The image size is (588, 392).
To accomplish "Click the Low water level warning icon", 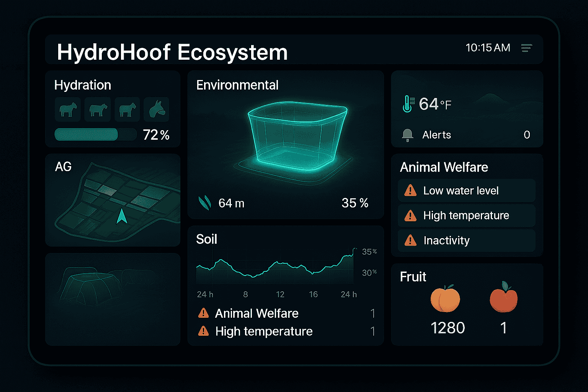I will click(410, 190).
